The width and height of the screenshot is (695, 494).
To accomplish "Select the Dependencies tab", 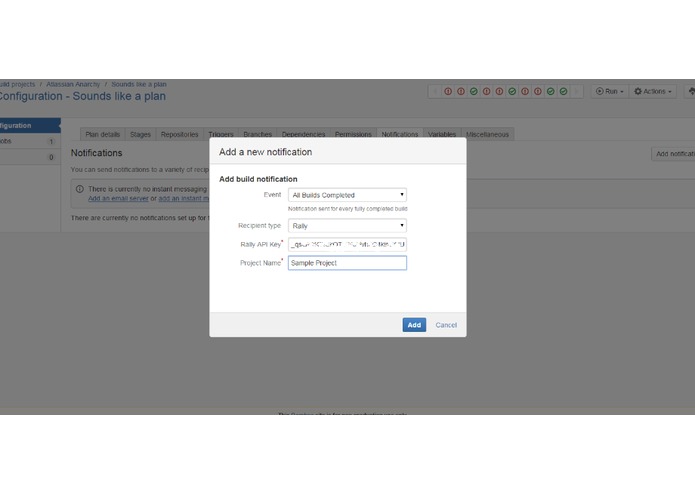I will pyautogui.click(x=304, y=134).
